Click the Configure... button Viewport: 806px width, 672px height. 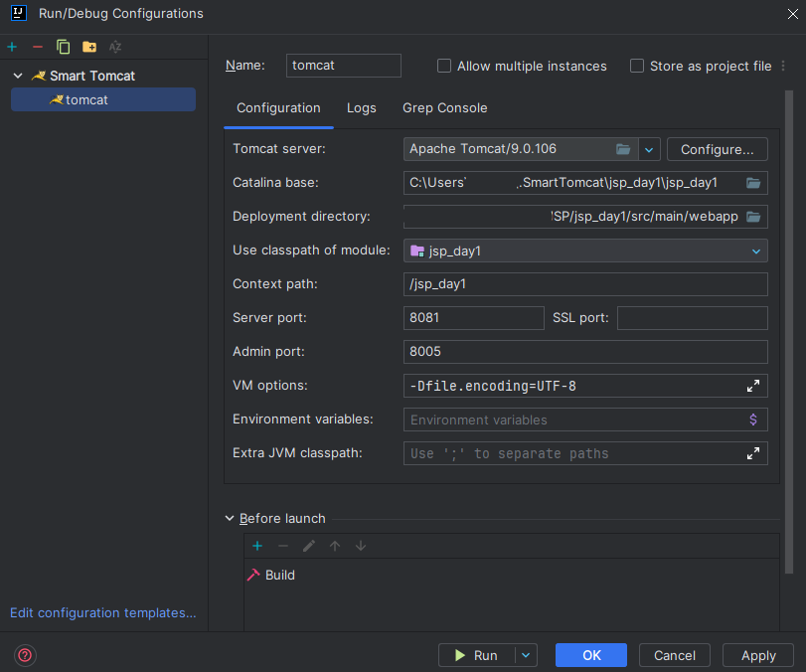pos(718,150)
